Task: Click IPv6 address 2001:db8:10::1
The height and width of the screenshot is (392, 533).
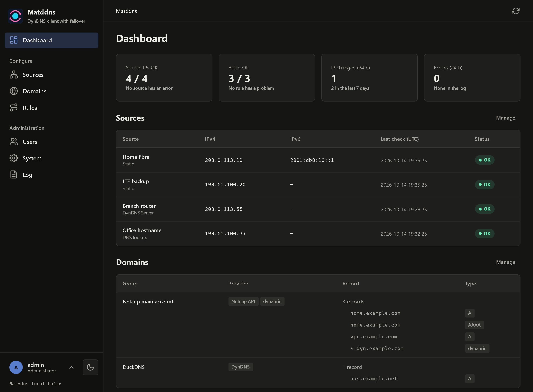Action: [312, 160]
